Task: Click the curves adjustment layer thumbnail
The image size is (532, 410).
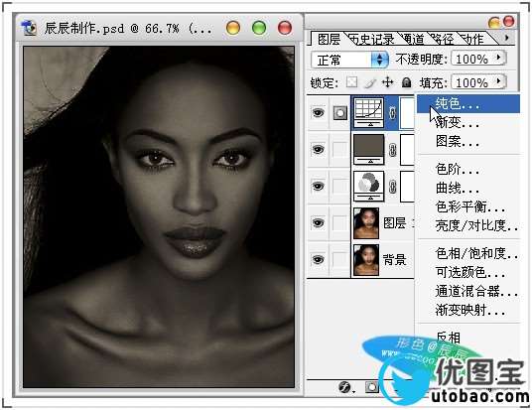Action: pyautogui.click(x=369, y=113)
